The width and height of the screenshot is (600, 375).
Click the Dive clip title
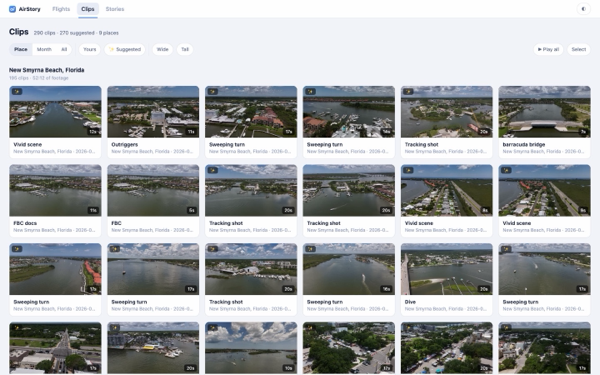410,302
